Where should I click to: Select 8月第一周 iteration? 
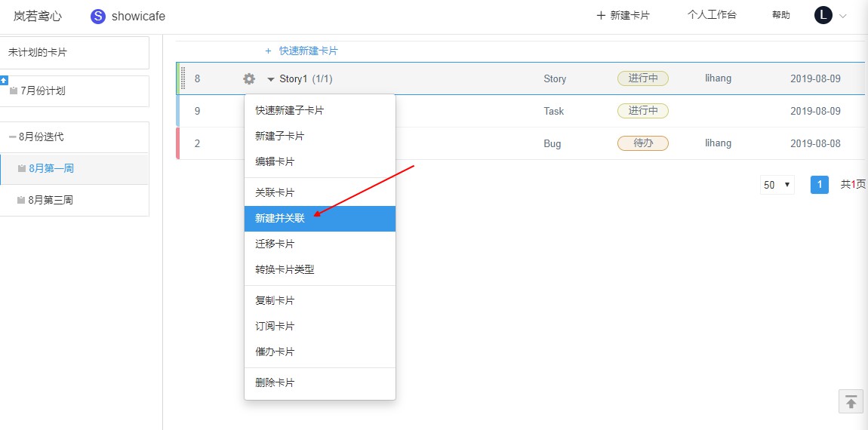74,169
